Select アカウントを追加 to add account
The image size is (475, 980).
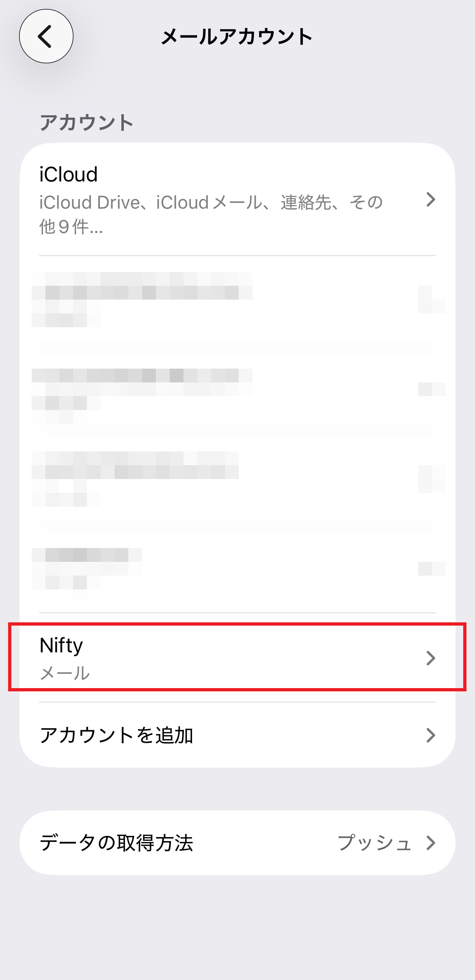click(237, 735)
